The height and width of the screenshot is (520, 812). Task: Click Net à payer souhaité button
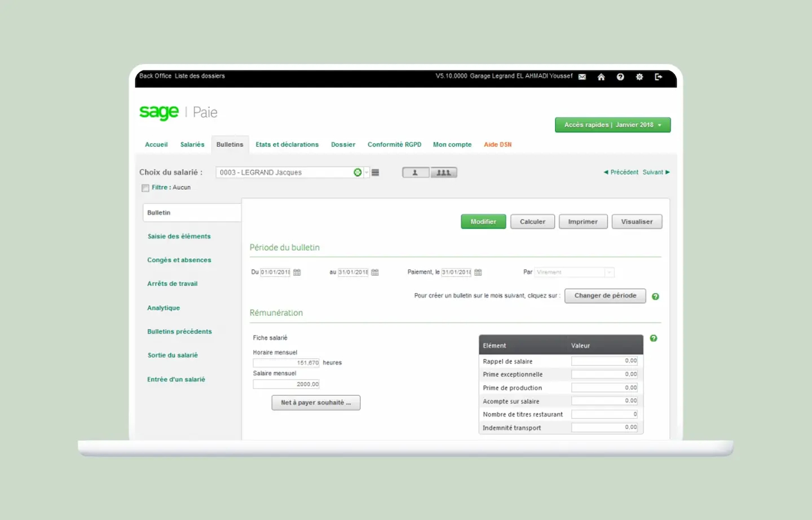(x=316, y=403)
